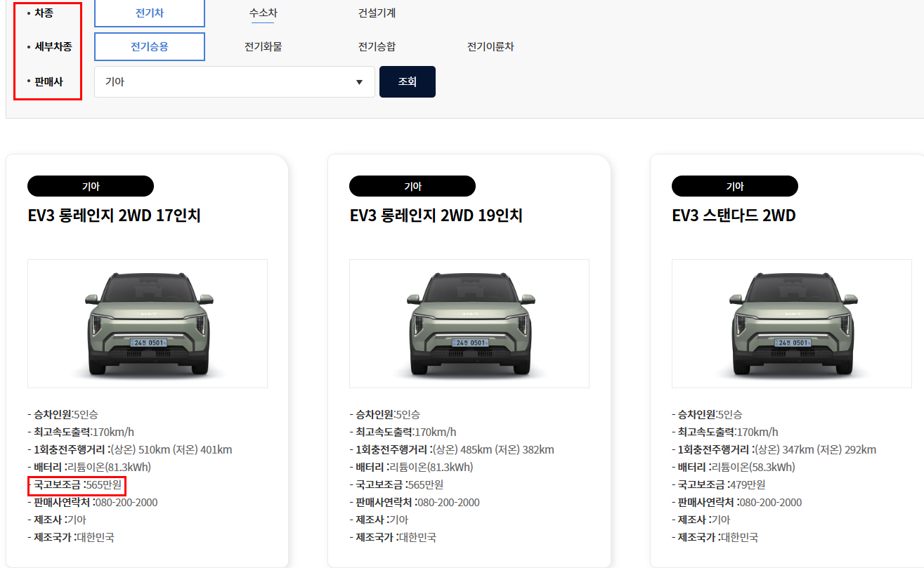Viewport: 924px width, 568px height.
Task: Click 최고속도출력 170km/h on 19인치 card
Action: [403, 432]
